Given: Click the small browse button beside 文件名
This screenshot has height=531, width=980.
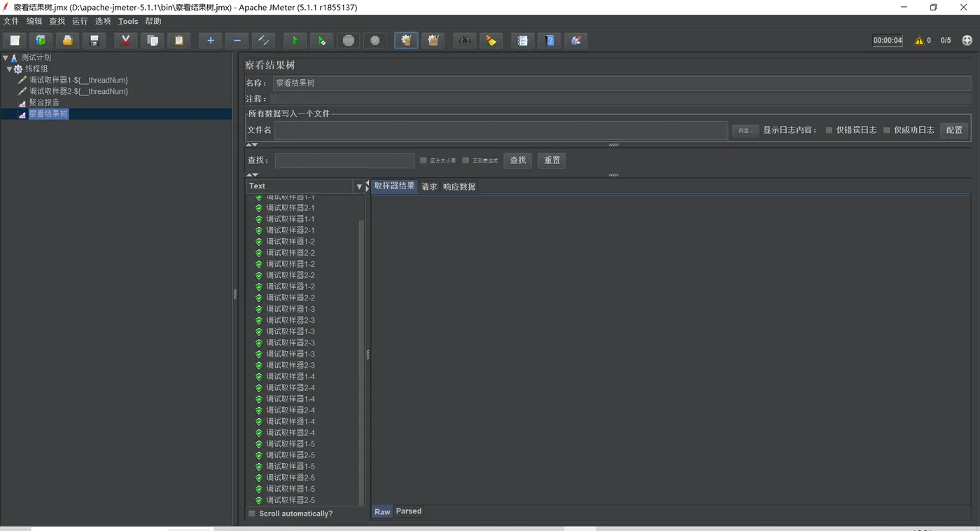Looking at the screenshot, I should point(745,130).
